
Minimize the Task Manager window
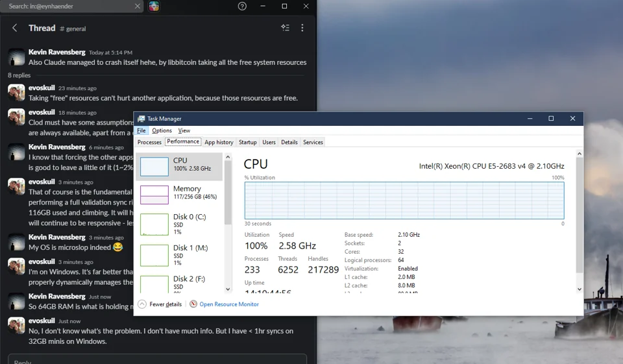click(530, 119)
